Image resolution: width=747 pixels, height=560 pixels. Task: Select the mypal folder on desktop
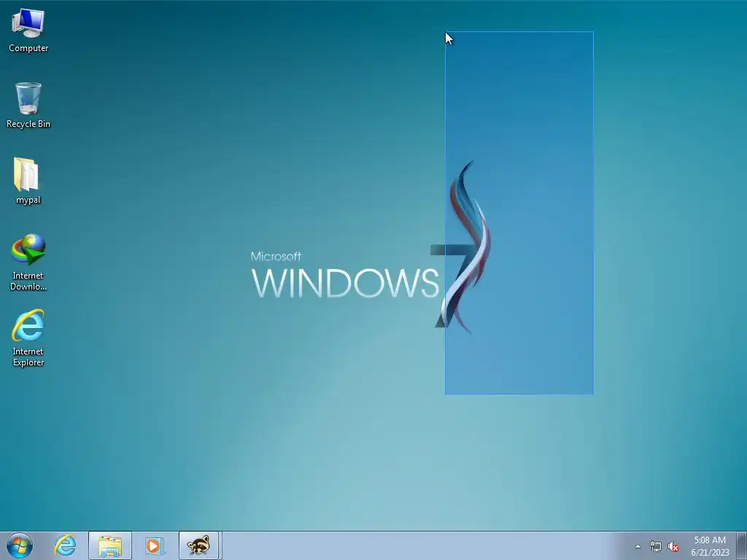coord(28,181)
